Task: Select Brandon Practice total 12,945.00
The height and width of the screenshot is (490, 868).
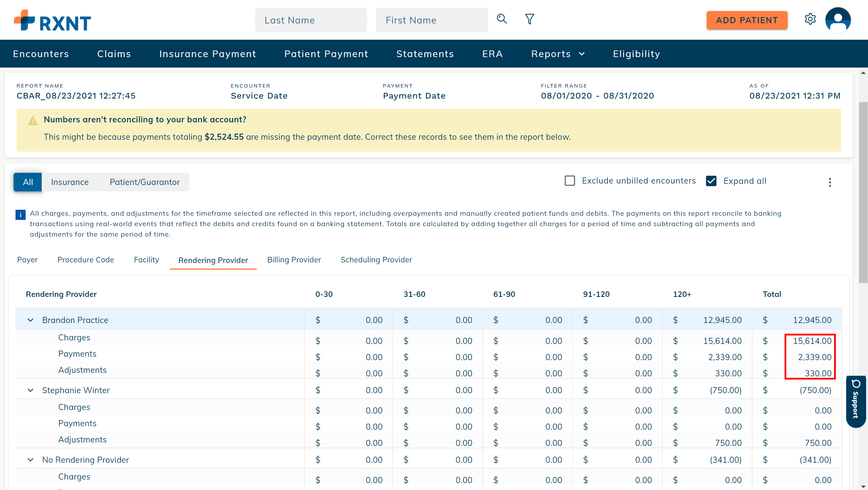Action: coord(812,320)
